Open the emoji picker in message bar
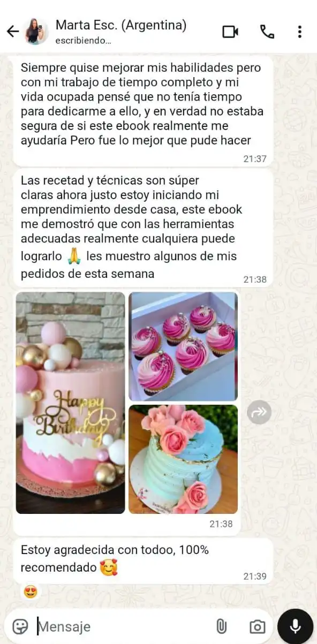 20,626
